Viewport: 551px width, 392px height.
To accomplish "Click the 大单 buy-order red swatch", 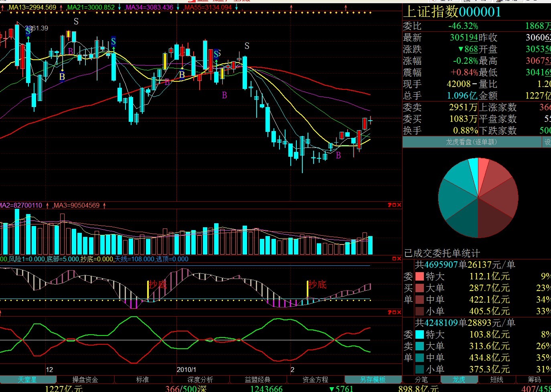I will coord(419,288).
